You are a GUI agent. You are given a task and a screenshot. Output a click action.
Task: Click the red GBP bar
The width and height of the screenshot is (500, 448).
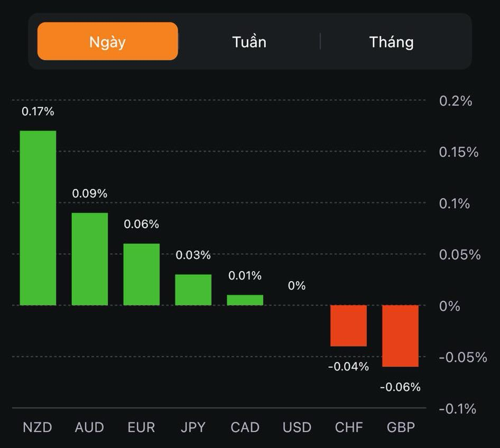click(x=400, y=335)
